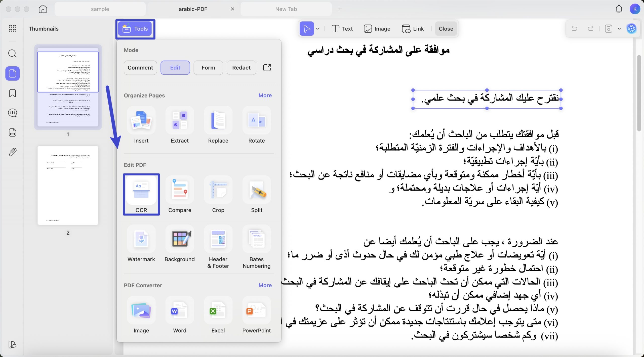Launch the OCR tool
Image resolution: width=644 pixels, height=357 pixels.
141,194
